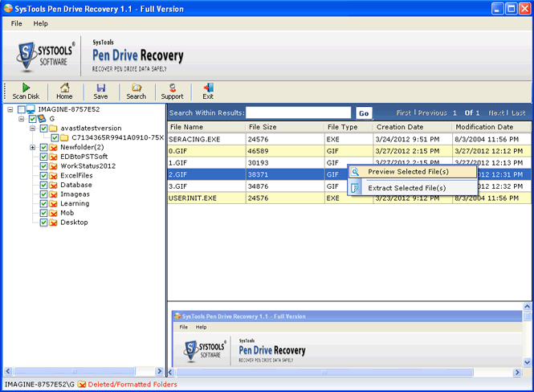Go to First results page
The width and height of the screenshot is (534, 392).
404,112
